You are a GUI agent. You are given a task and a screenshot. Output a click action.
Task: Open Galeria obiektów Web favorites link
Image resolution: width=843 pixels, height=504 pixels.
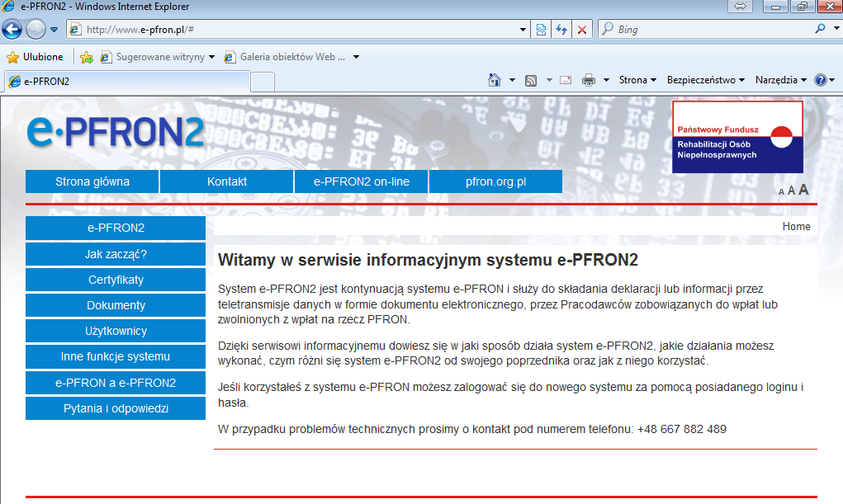[285, 57]
